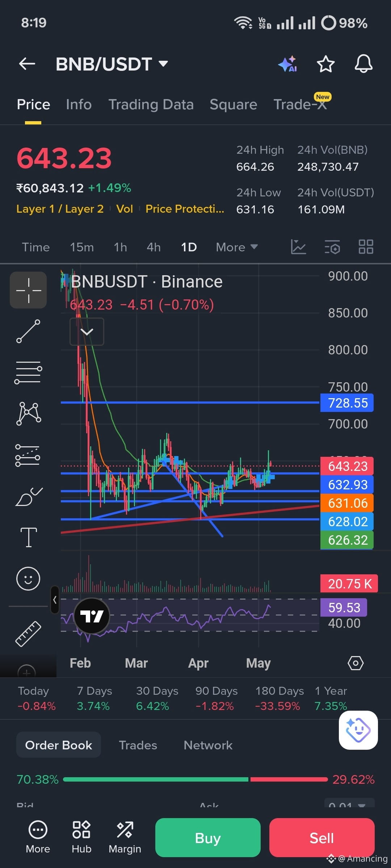Tap the 7 Days 3.74% performance
Viewport: 391px width, 868px height.
[94, 698]
